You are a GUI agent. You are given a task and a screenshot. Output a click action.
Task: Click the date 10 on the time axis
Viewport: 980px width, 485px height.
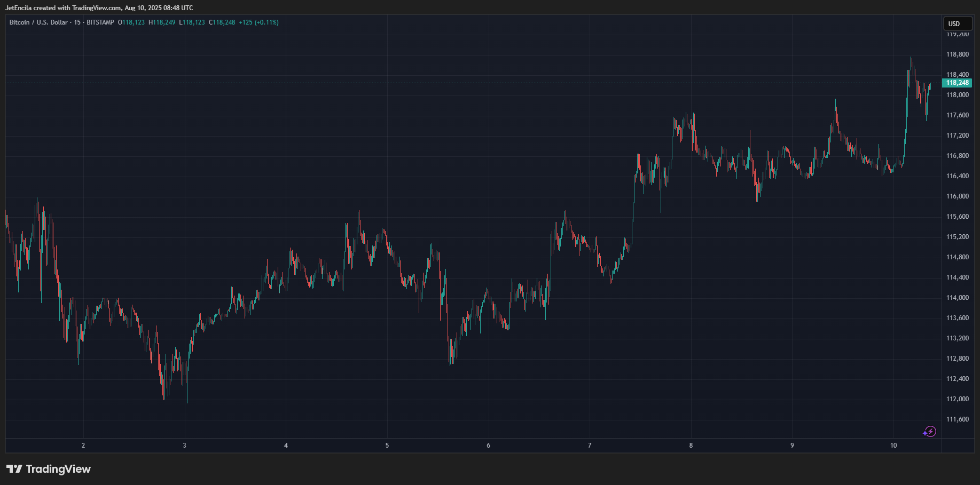coord(893,446)
